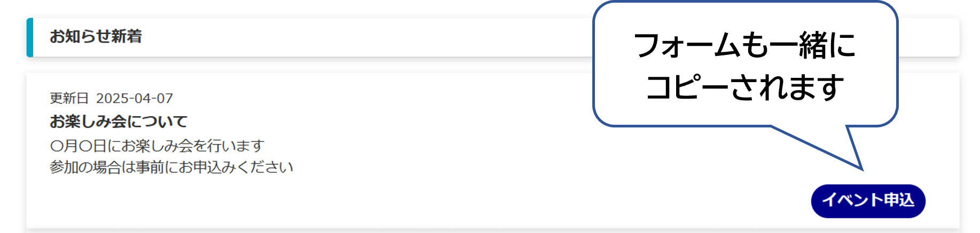The height and width of the screenshot is (233, 980).
Task: Click the 更新日 label
Action: [69, 98]
